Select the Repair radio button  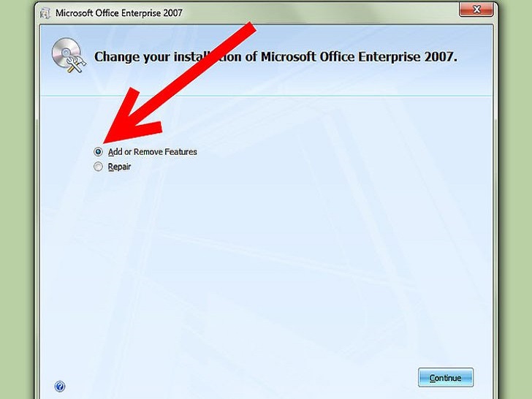click(98, 167)
